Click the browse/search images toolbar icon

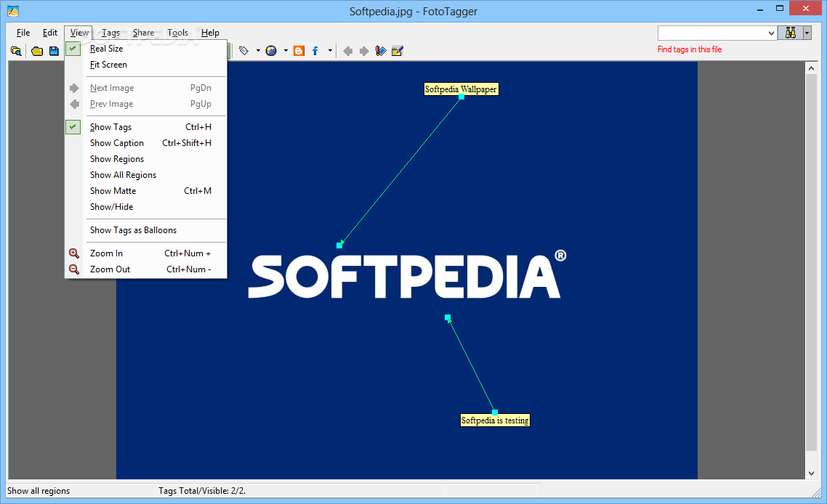16,51
